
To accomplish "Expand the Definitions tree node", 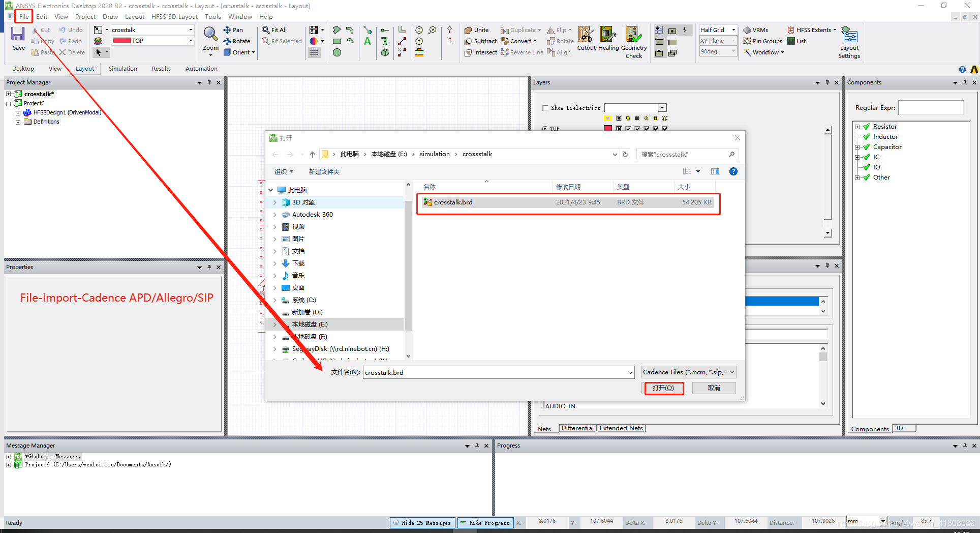I will (x=18, y=122).
